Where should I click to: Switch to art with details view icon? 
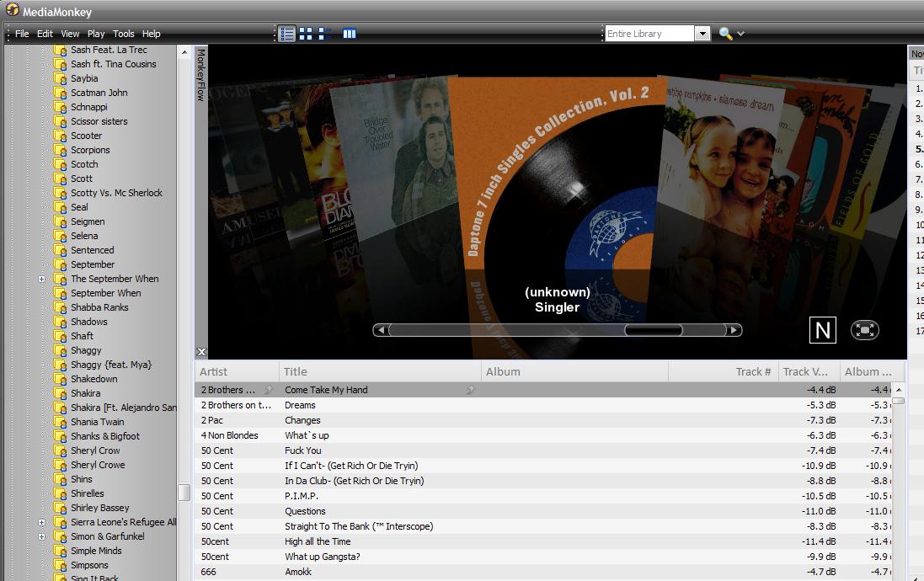coord(324,34)
